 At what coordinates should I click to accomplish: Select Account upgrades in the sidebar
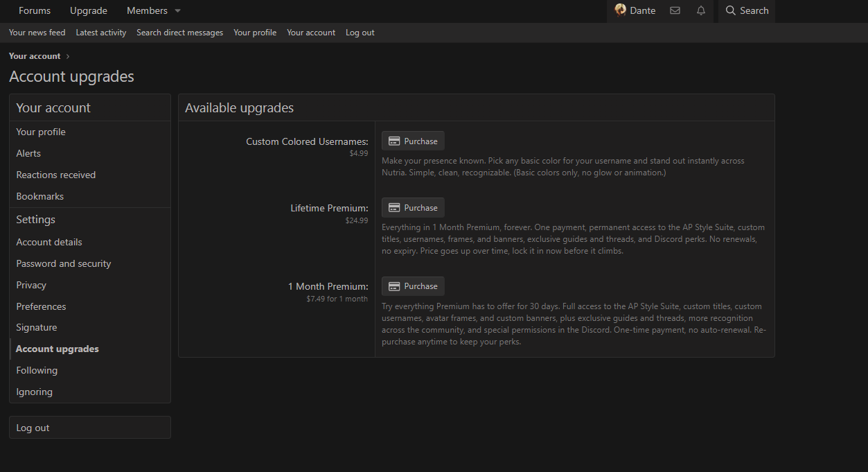90,349
